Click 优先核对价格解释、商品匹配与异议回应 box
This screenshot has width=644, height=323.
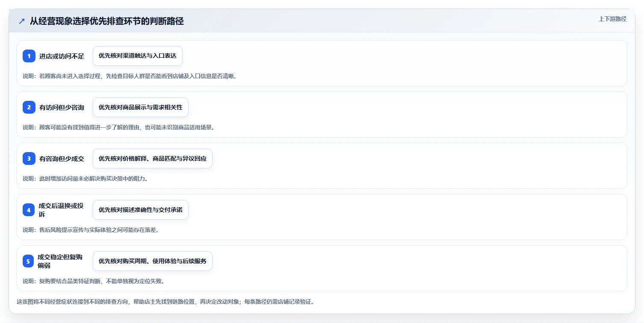(x=153, y=159)
